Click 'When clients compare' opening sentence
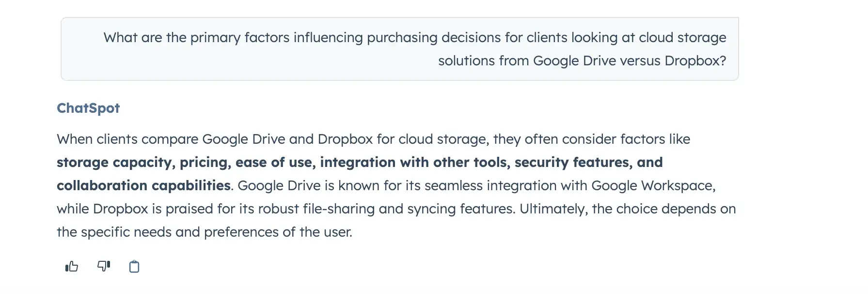 point(127,139)
